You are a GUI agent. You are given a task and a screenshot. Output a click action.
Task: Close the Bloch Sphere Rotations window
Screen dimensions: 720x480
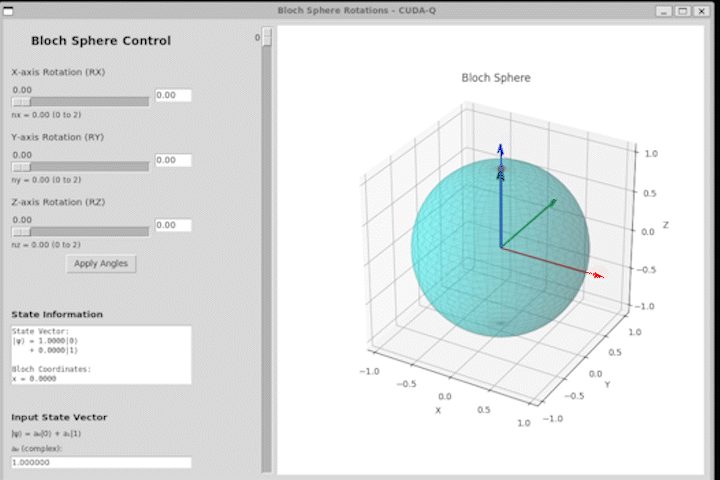(x=702, y=11)
